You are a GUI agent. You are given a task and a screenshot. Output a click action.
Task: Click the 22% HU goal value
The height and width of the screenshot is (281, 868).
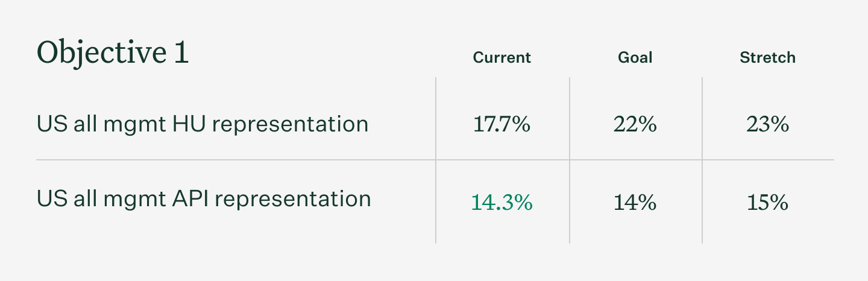coord(635,125)
